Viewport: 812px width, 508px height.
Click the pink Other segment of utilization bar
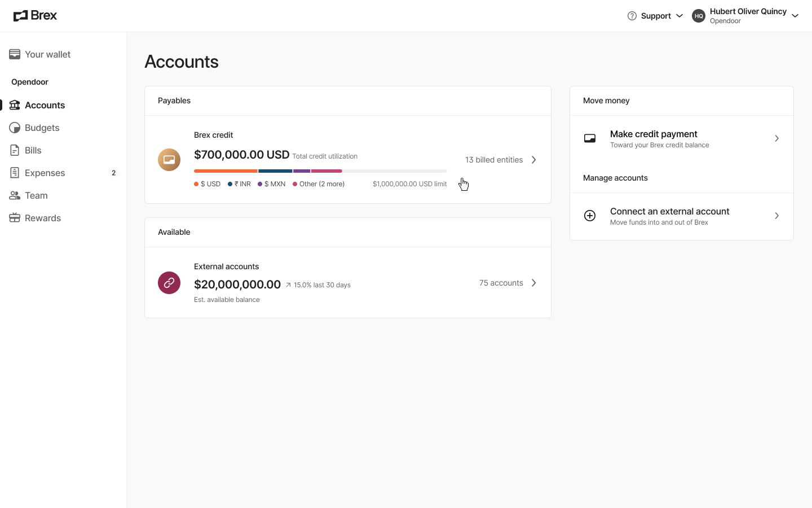(326, 170)
